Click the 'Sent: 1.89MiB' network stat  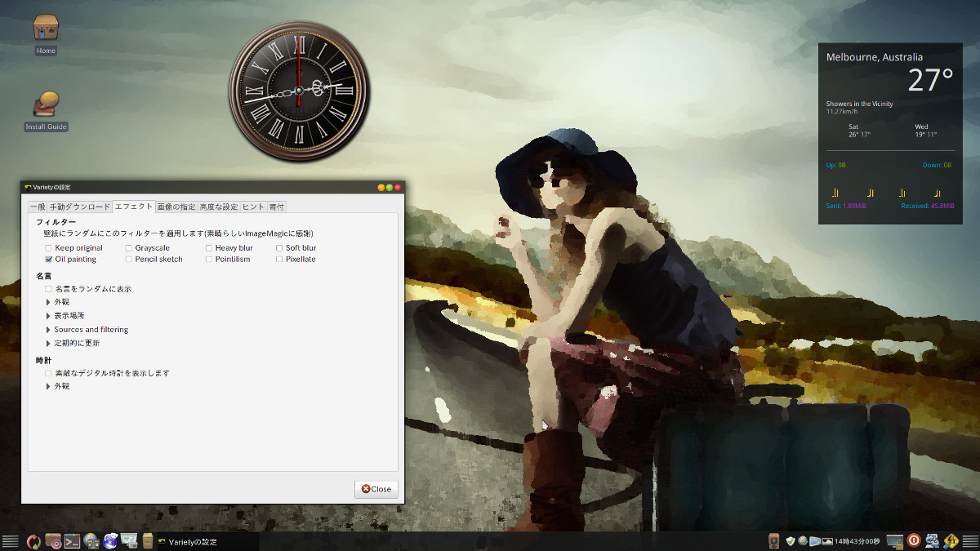pyautogui.click(x=845, y=206)
